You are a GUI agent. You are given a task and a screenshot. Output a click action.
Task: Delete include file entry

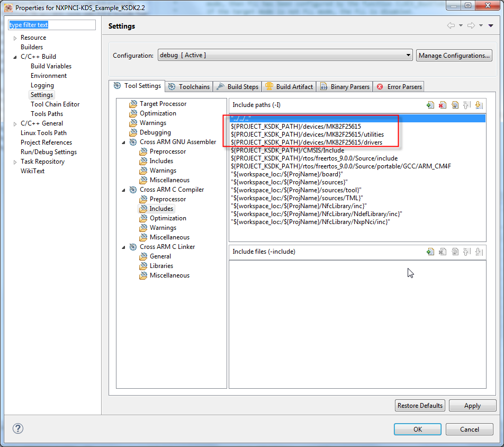(x=443, y=252)
